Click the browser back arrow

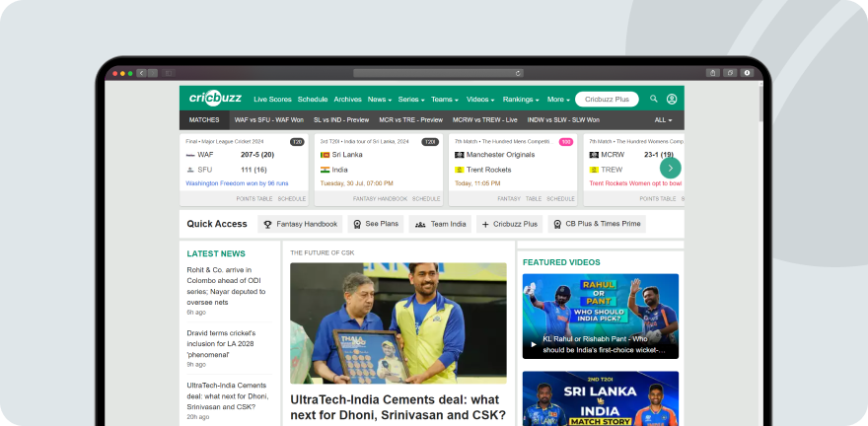[x=141, y=73]
